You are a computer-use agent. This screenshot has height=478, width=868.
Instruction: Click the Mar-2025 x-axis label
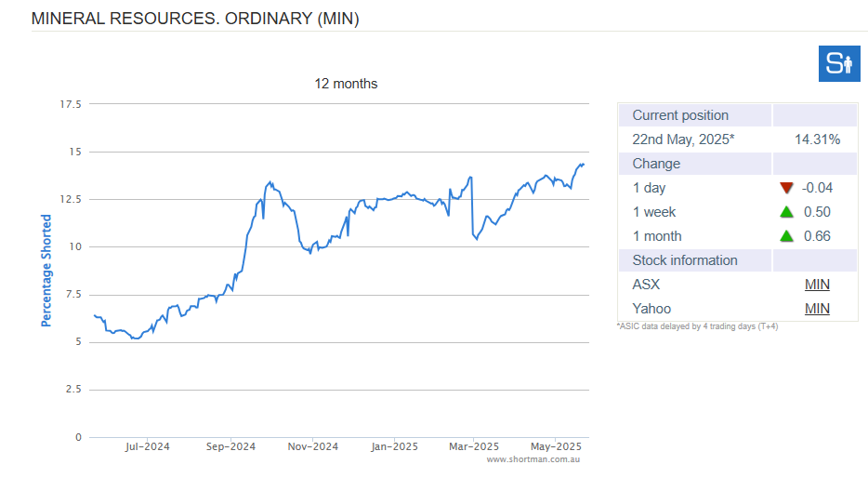pos(474,446)
